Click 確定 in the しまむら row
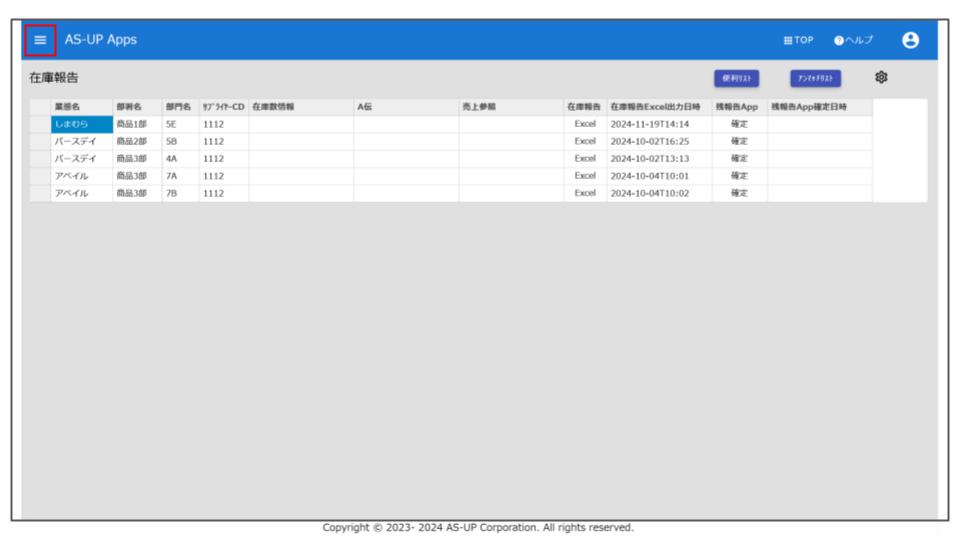Screen dimensions: 960x540 tap(739, 124)
